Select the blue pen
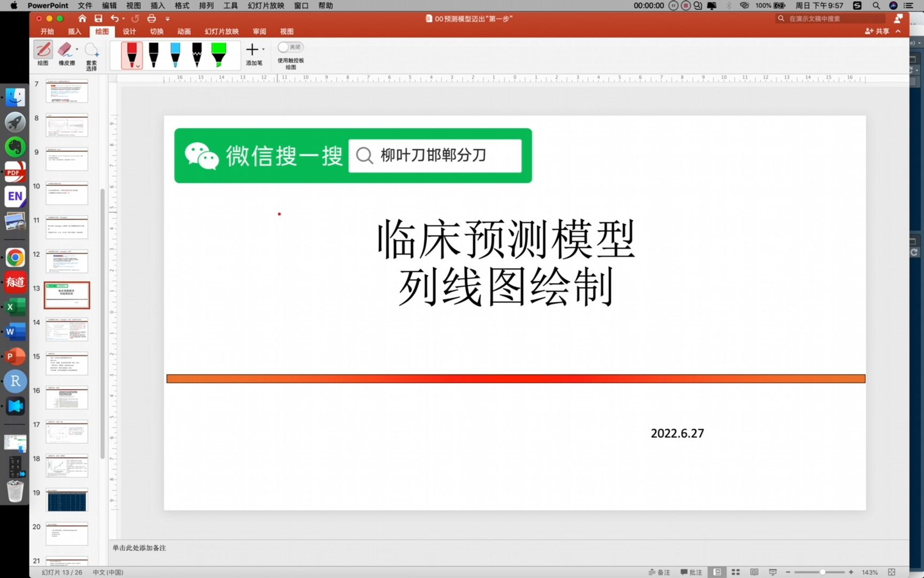This screenshot has width=924, height=578. pyautogui.click(x=175, y=54)
